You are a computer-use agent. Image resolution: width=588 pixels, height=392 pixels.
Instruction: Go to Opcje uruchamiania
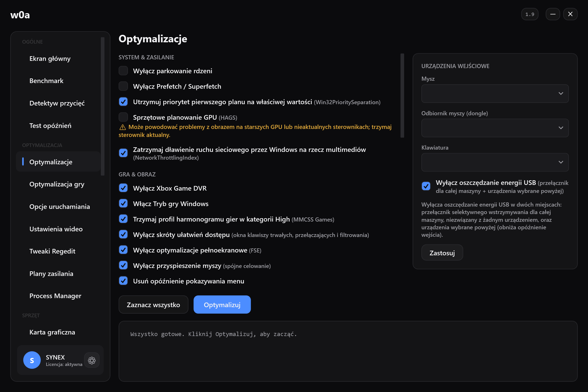click(58, 207)
